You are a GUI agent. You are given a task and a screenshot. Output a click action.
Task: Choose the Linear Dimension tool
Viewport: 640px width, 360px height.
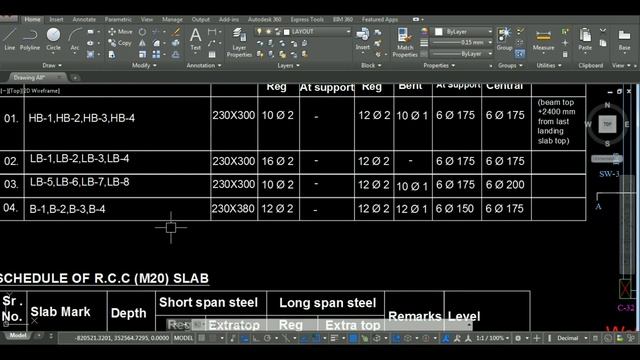tap(212, 31)
